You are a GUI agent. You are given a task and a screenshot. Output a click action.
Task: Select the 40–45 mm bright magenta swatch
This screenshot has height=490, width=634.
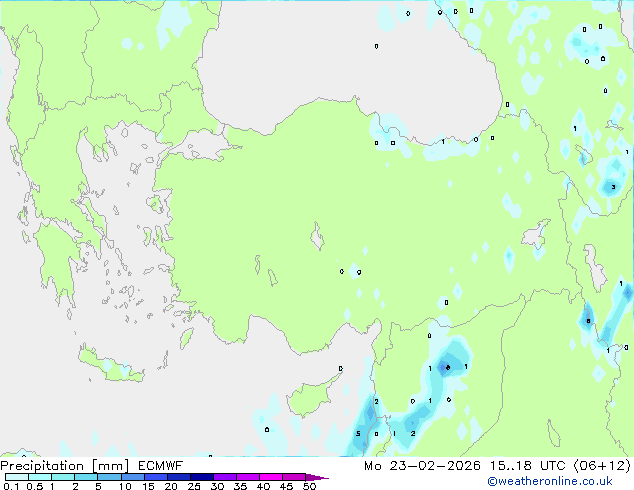tap(271, 477)
